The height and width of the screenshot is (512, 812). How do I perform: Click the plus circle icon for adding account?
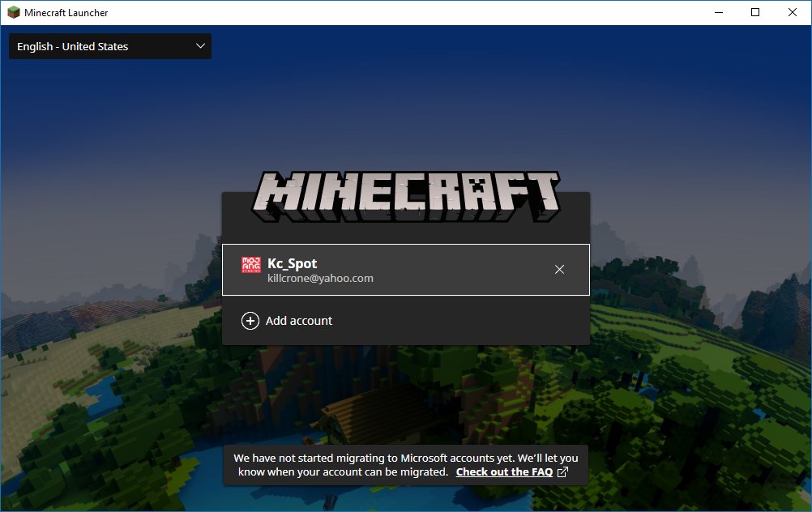pyautogui.click(x=250, y=321)
